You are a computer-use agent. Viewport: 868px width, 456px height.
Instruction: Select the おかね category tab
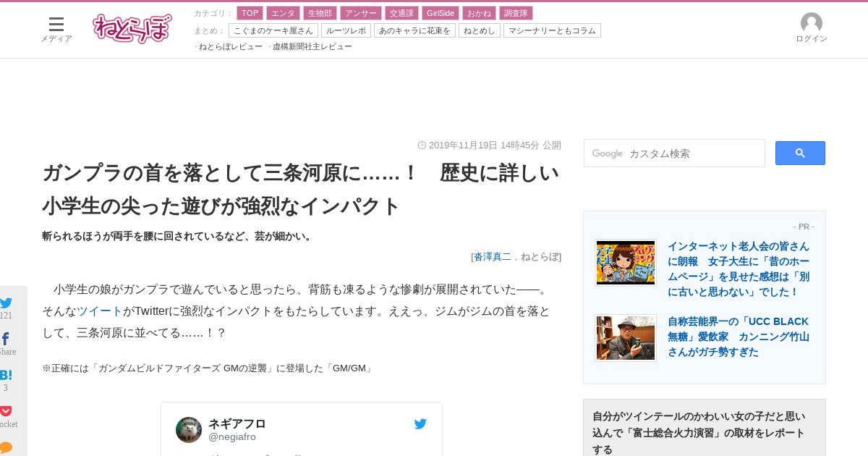tap(479, 13)
